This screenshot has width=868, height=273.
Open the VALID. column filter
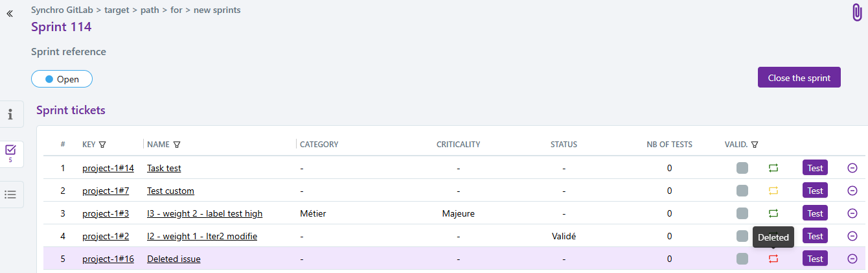click(755, 145)
